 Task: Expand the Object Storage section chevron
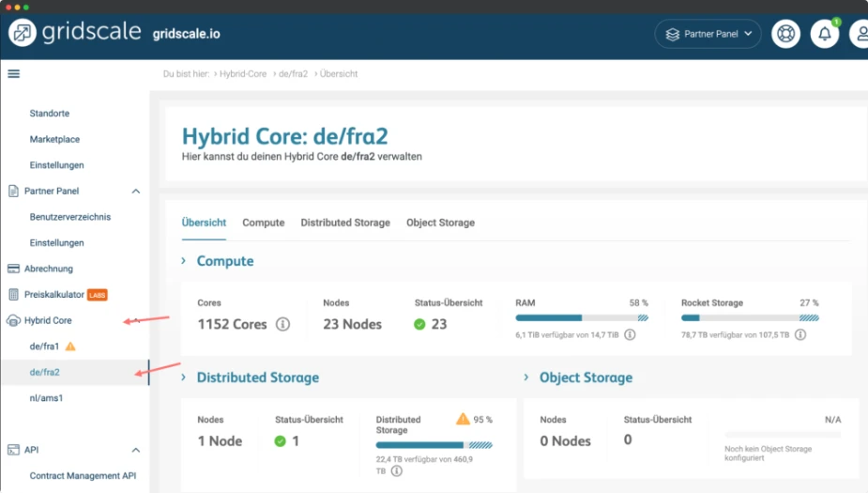[x=526, y=377]
